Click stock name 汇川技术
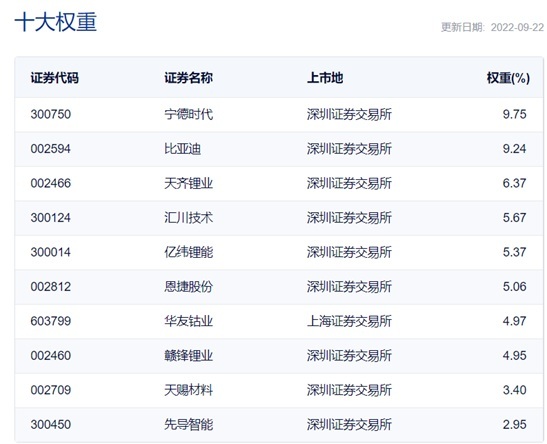 pyautogui.click(x=188, y=218)
